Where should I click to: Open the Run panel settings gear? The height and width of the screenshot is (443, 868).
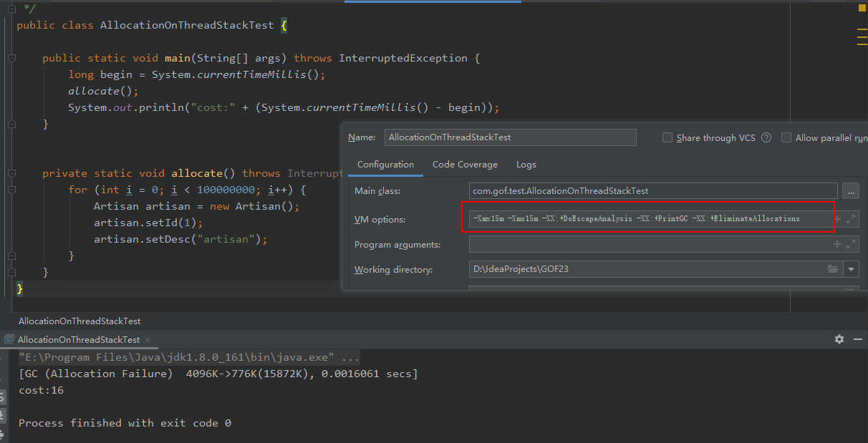(839, 339)
